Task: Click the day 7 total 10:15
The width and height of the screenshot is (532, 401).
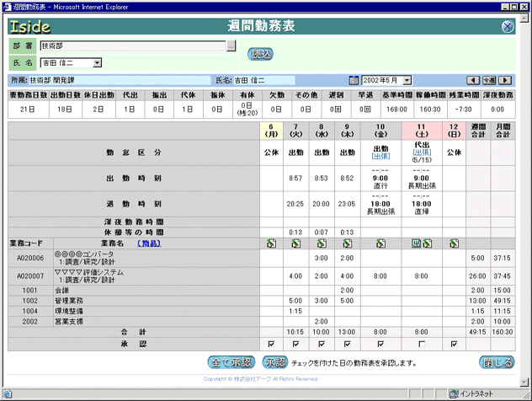Action: click(295, 332)
